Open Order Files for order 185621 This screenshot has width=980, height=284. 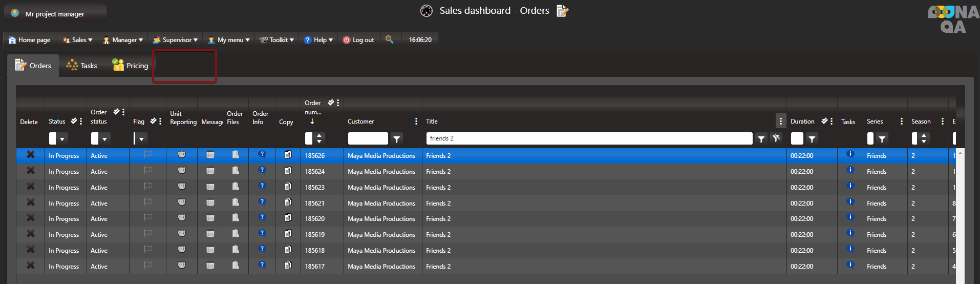[236, 202]
